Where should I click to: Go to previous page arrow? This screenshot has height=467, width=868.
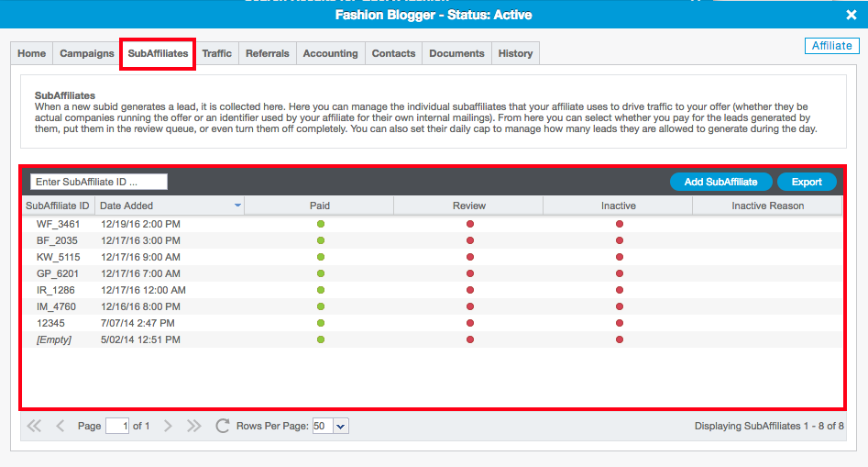coord(60,426)
